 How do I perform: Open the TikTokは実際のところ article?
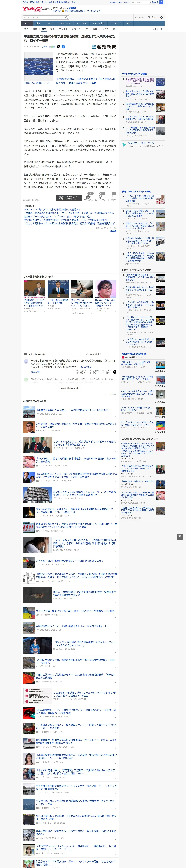coord(76,711)
